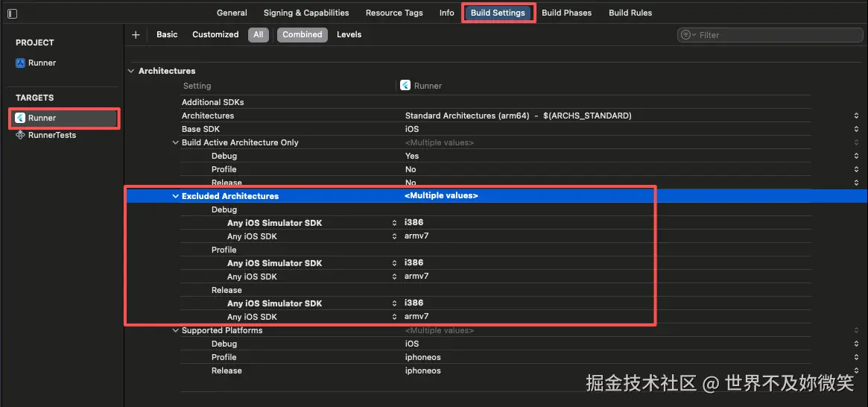The image size is (868, 407).
Task: Click the Profile armv7 excluded value
Action: 416,277
